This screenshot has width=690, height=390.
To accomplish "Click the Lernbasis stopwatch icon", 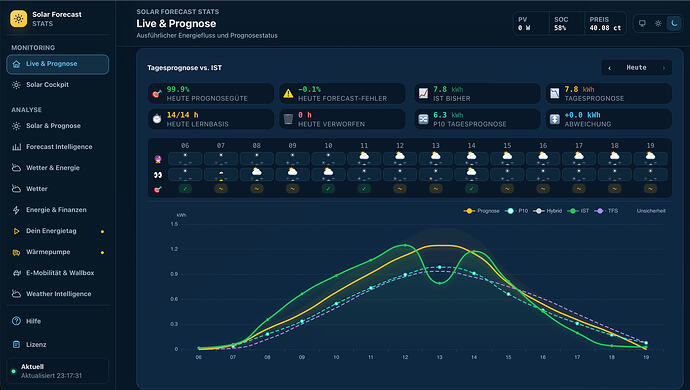I will pos(157,119).
